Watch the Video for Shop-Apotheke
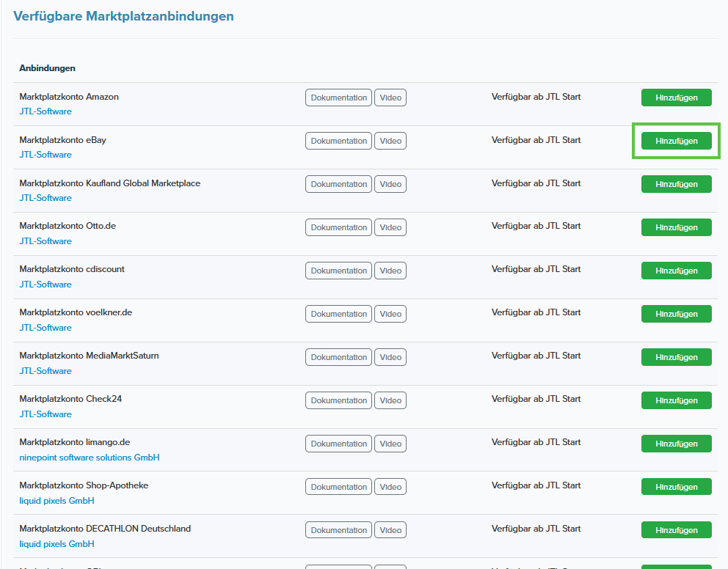Image resolution: width=728 pixels, height=569 pixels. click(390, 487)
